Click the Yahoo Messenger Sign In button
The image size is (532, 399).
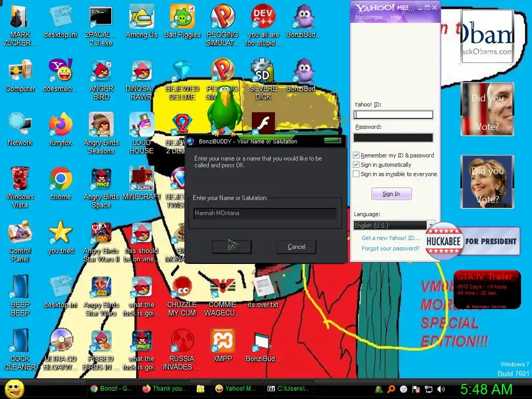tap(391, 194)
